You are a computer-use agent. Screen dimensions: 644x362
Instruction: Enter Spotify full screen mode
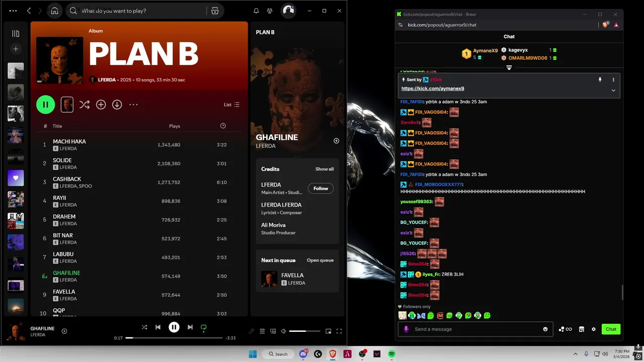coord(339,331)
